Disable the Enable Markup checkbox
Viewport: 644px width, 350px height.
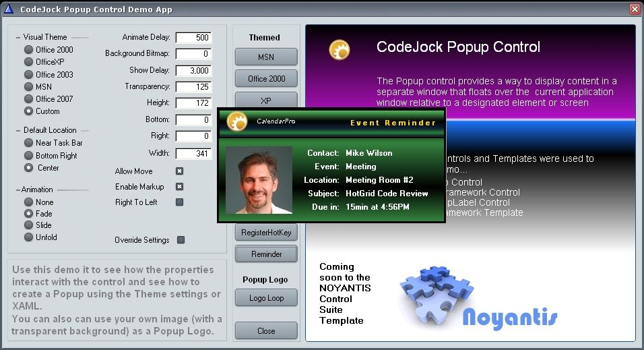click(x=180, y=187)
